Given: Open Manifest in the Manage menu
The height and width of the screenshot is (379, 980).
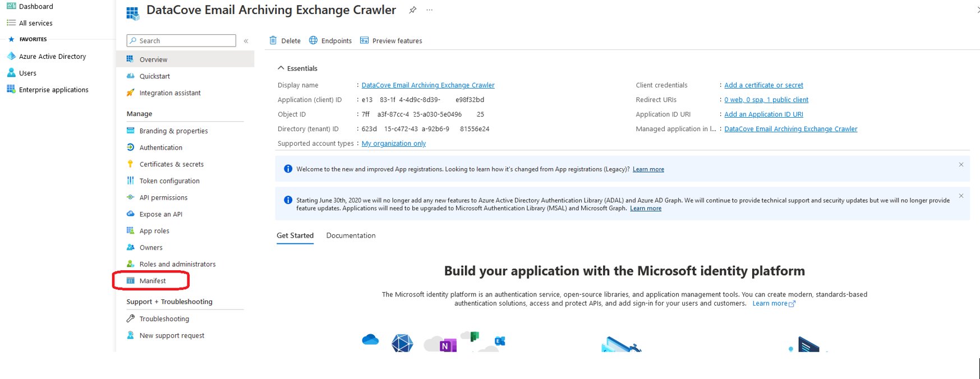Looking at the screenshot, I should 152,280.
